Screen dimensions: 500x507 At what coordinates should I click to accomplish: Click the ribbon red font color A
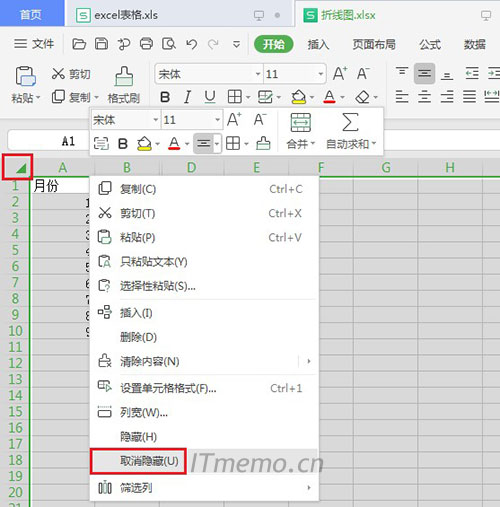(329, 97)
